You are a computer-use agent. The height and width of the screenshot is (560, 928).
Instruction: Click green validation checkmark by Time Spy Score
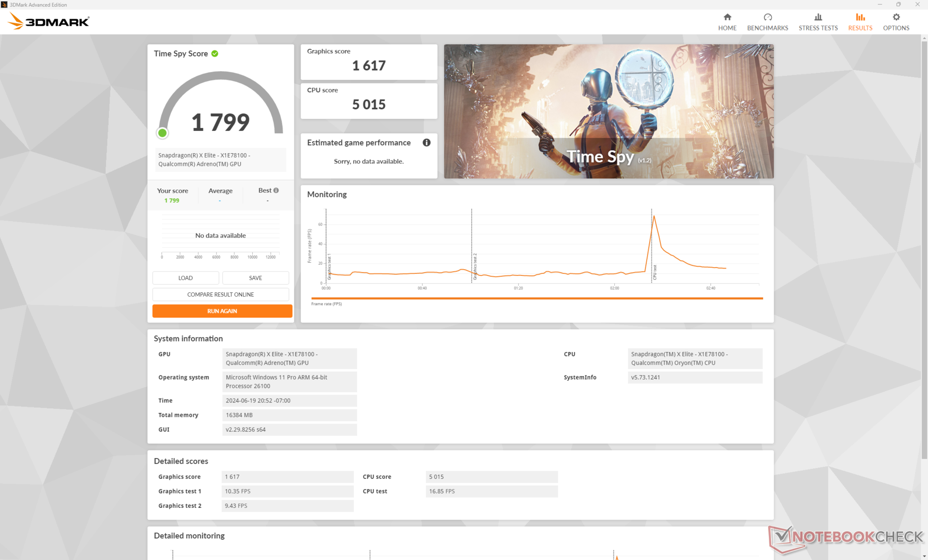(x=215, y=54)
